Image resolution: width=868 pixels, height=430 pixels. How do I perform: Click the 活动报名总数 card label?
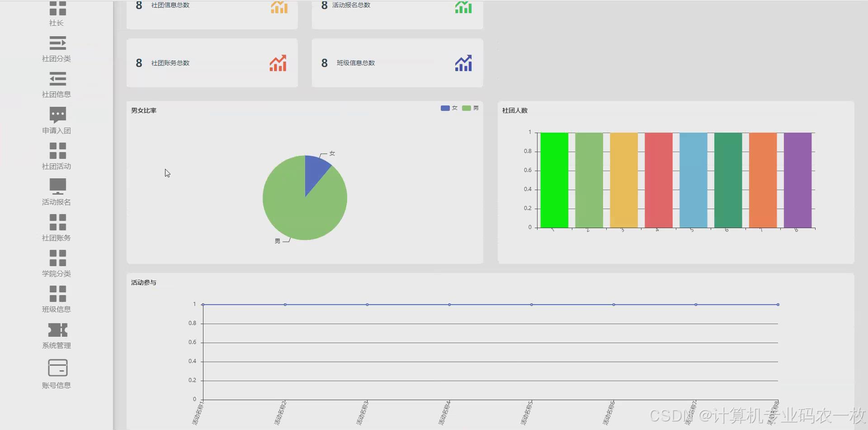tap(351, 5)
